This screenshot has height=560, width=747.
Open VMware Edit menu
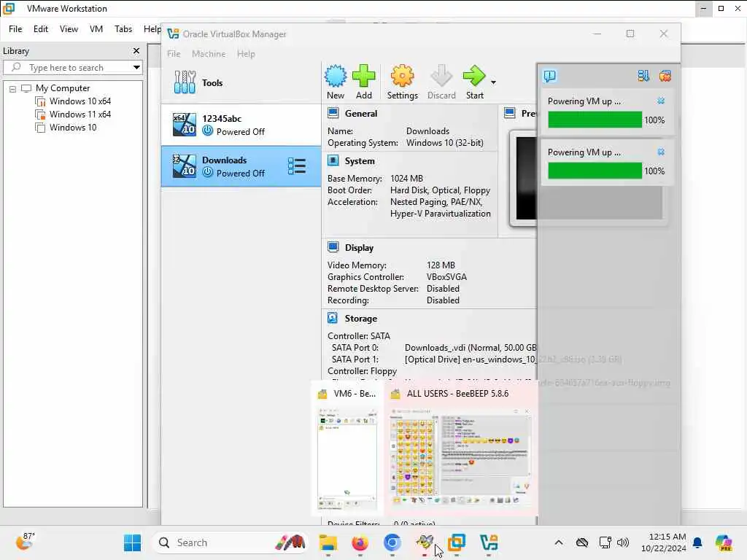[41, 29]
